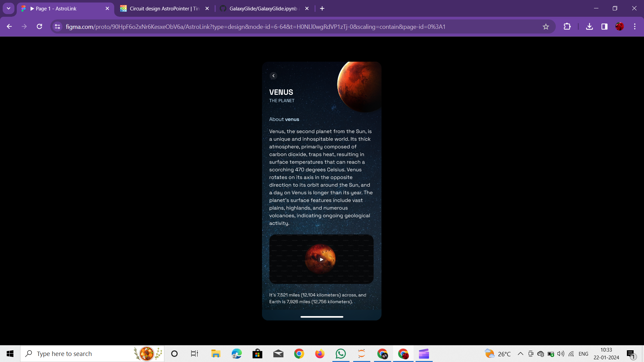Play the Venus planet video

click(x=321, y=259)
